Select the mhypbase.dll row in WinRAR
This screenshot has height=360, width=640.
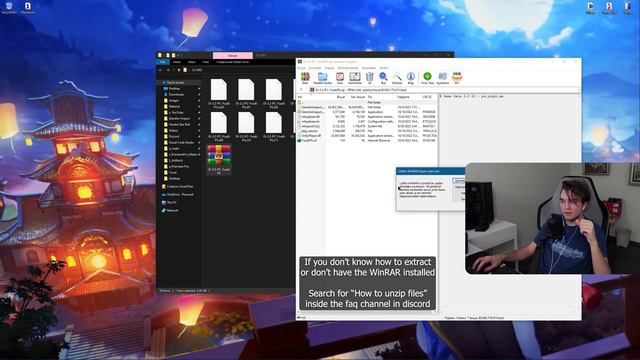tap(367, 117)
